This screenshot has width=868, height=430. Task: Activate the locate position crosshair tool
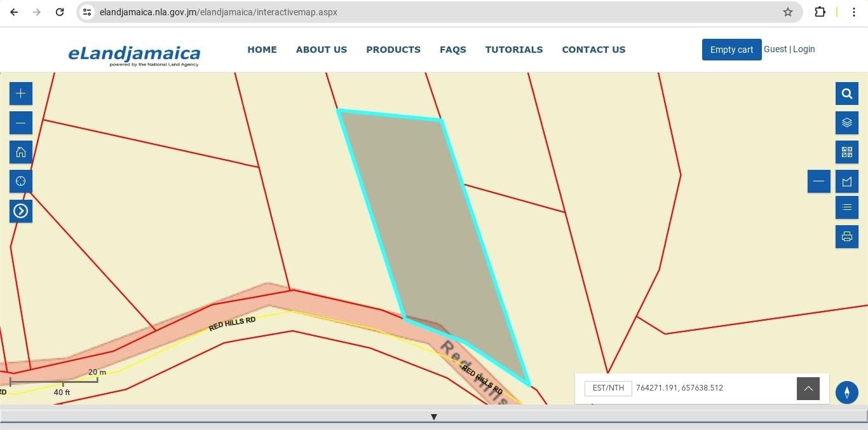[x=20, y=181]
